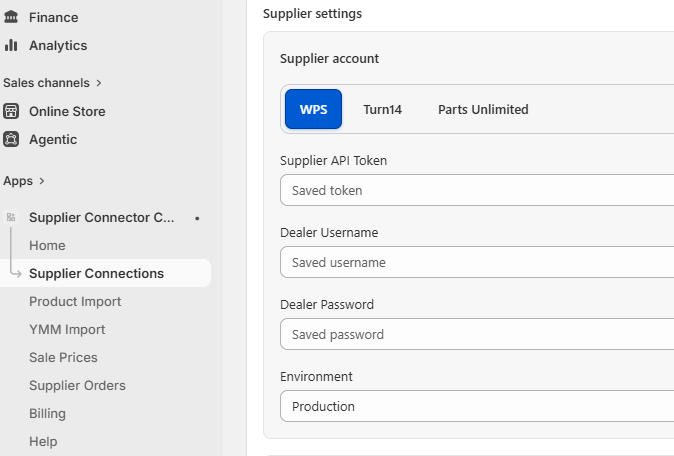
Task: Open Finance in the sidebar
Action: pos(54,18)
